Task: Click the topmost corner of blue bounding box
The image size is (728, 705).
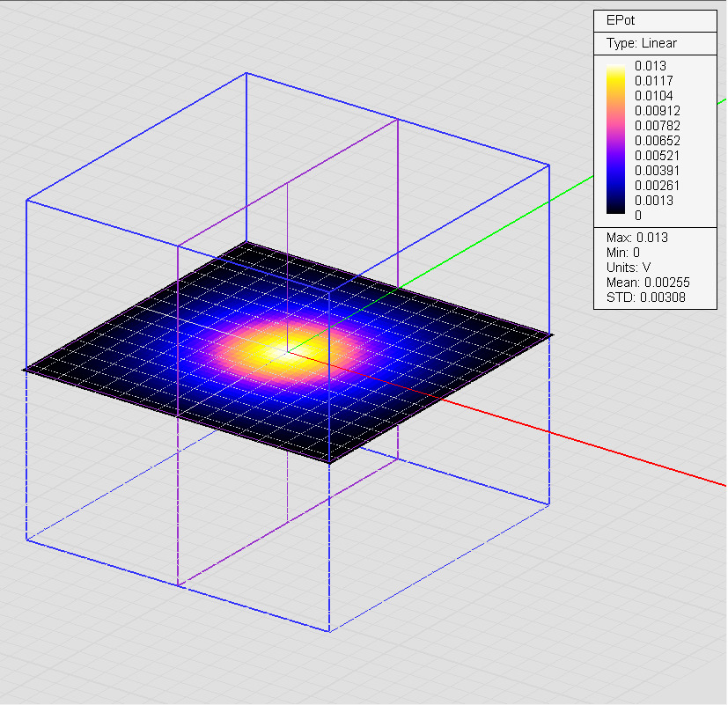Action: click(x=246, y=73)
